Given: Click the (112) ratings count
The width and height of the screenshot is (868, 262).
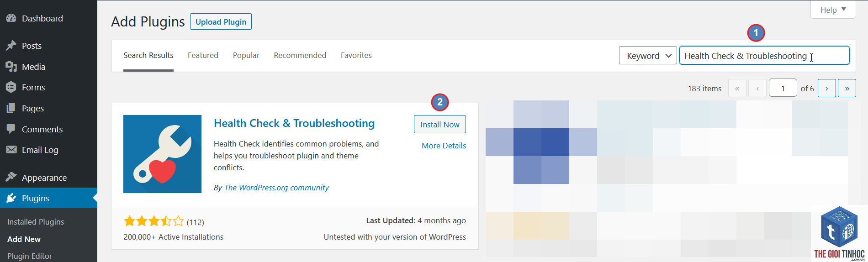Looking at the screenshot, I should (196, 222).
